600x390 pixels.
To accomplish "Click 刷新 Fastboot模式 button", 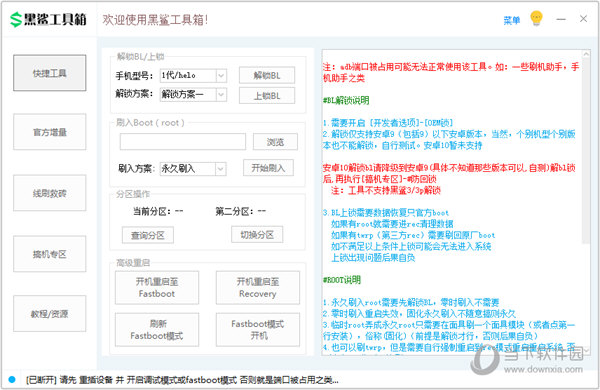I will coord(157,330).
